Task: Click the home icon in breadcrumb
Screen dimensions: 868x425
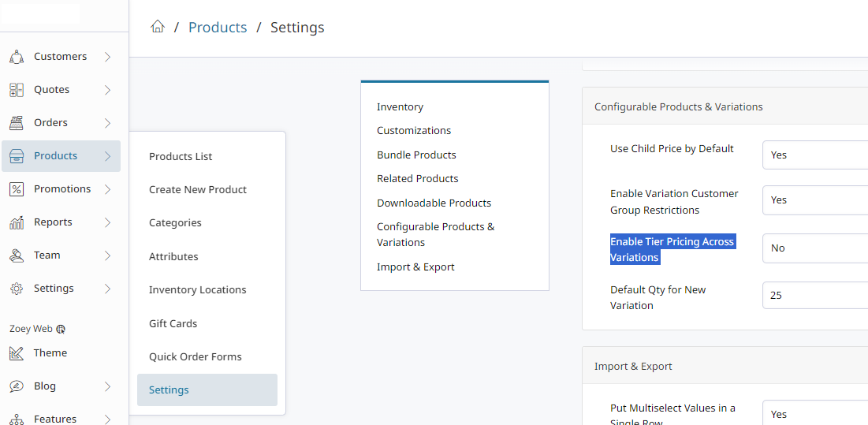Action: click(x=158, y=28)
